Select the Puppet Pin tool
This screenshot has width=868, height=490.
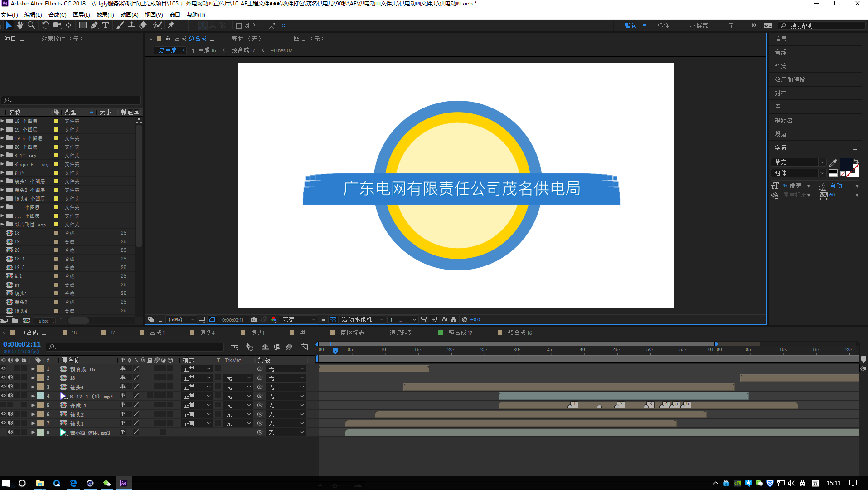(172, 25)
